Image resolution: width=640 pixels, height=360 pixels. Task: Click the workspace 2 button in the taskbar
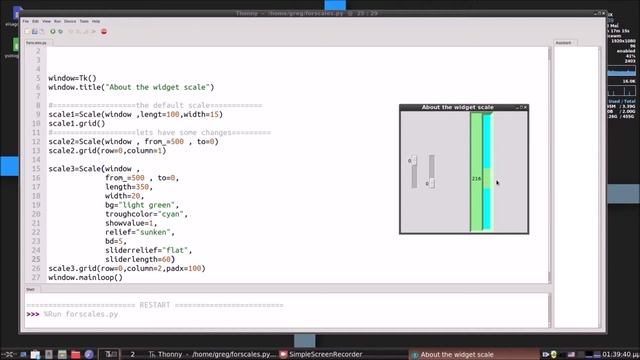point(132,354)
